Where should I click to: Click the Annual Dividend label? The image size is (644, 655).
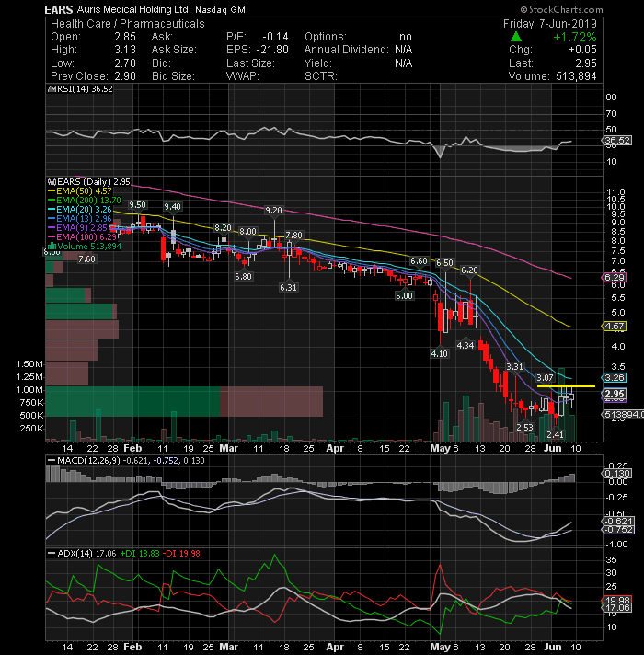coord(346,50)
